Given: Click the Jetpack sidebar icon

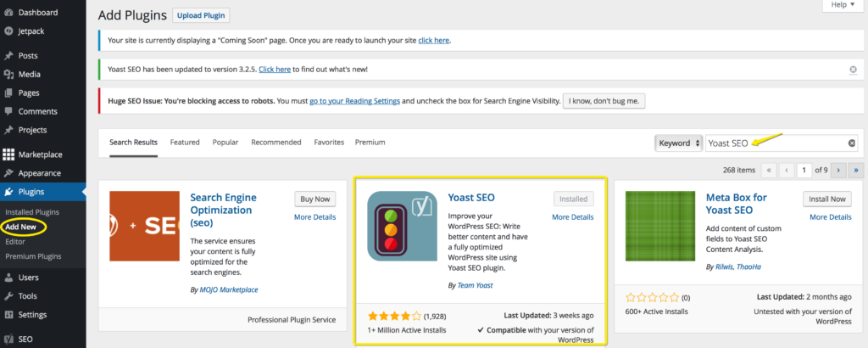Looking at the screenshot, I should pyautogui.click(x=8, y=31).
